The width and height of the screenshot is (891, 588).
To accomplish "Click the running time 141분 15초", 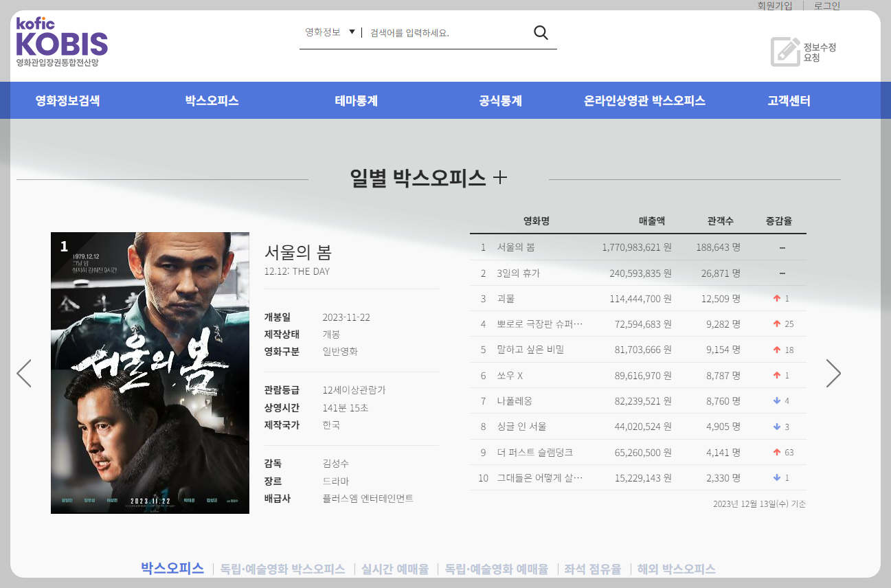I will click(346, 407).
